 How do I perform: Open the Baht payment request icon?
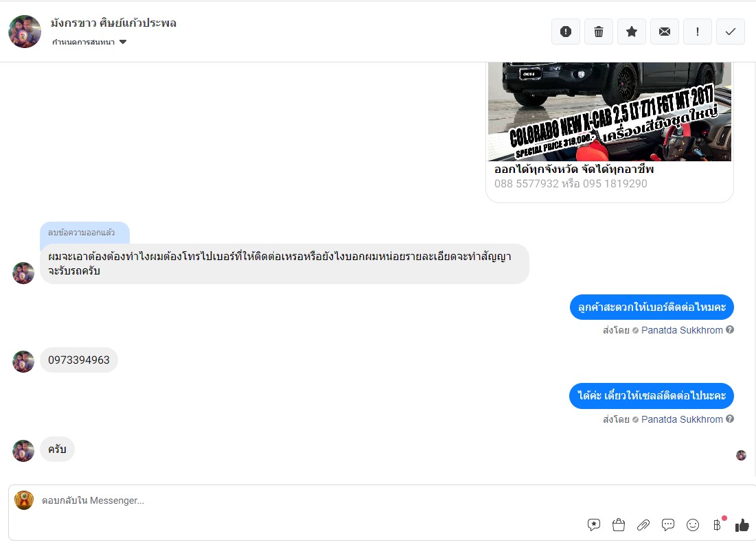718,524
